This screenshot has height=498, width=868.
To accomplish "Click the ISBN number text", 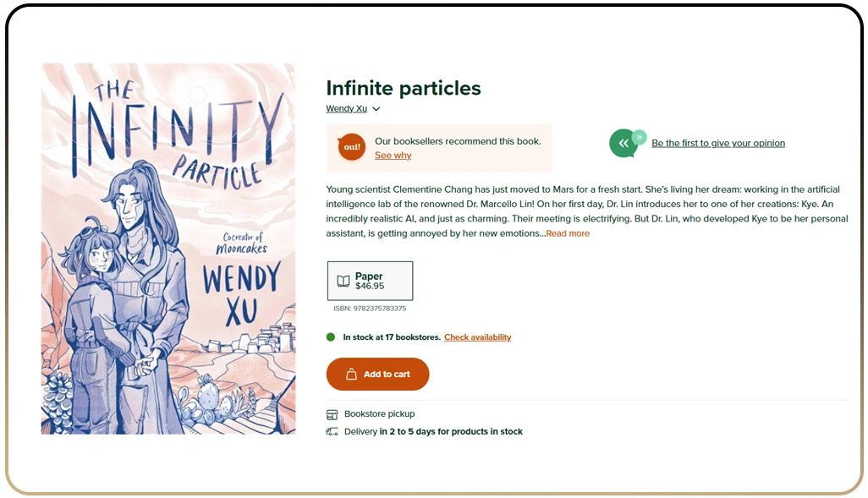I will point(370,309).
